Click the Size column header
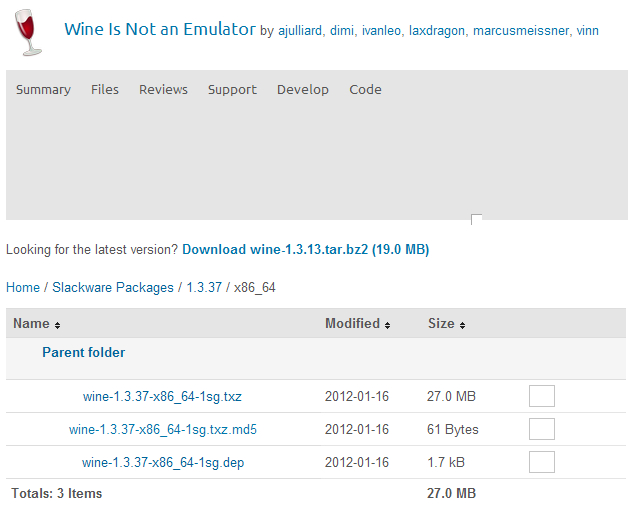 click(x=441, y=323)
